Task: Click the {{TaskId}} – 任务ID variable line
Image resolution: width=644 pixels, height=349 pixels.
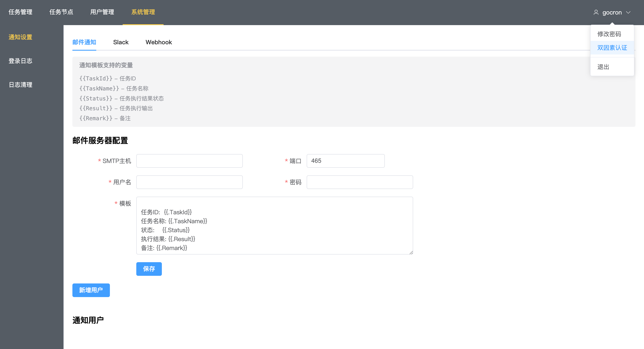Action: 108,79
